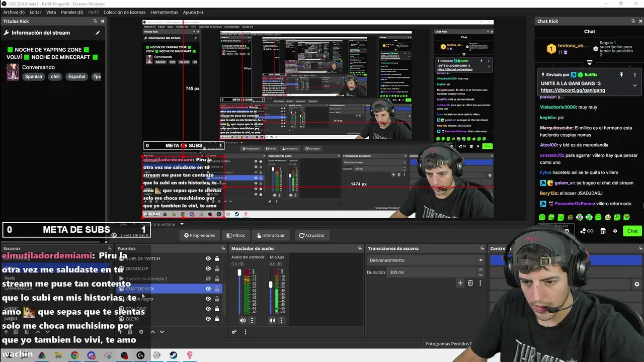Open the Vista menu
The height and width of the screenshot is (362, 644).
51,12
